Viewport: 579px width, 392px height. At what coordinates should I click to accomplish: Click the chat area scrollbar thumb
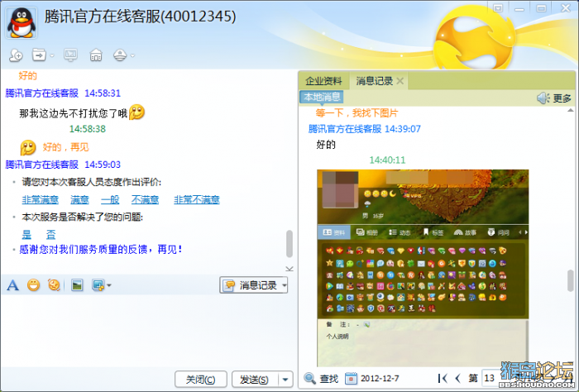[x=289, y=244]
